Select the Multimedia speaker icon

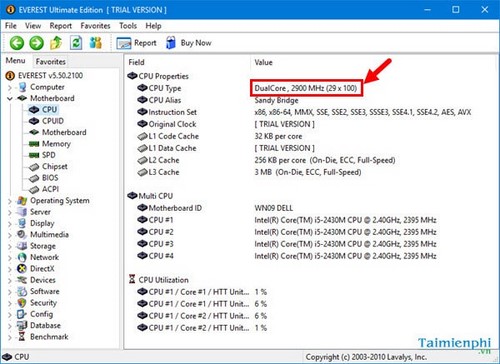tap(22, 234)
